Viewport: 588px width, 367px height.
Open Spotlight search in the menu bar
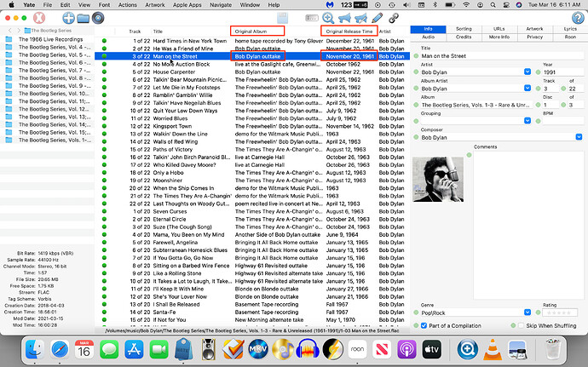point(493,5)
